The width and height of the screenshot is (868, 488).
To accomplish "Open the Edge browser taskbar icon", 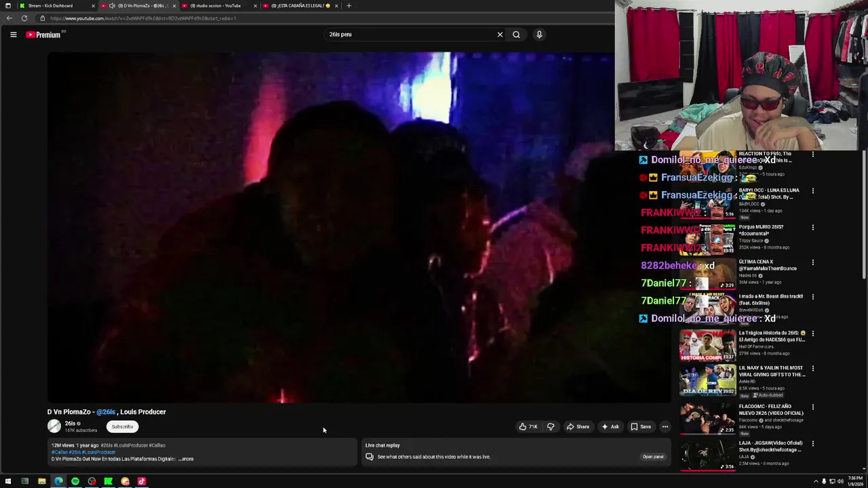I will click(58, 482).
